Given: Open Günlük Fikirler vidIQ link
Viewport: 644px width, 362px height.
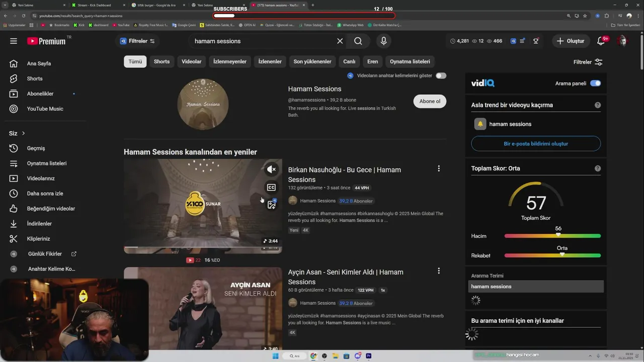Looking at the screenshot, I should pos(45,254).
